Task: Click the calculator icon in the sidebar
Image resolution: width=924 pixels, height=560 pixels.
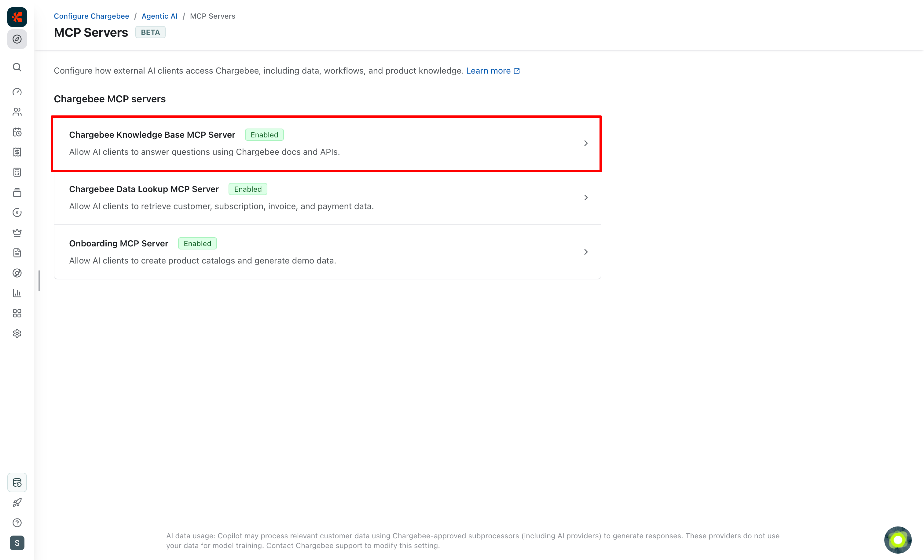Action: 17,172
